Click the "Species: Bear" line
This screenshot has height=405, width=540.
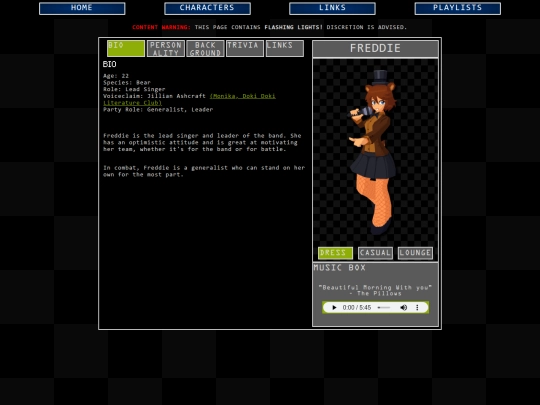(127, 82)
